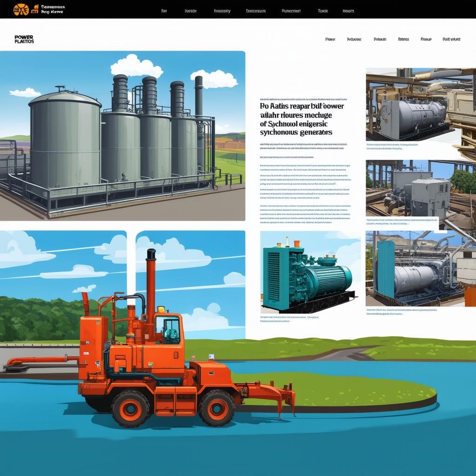Click the 'Power Platios' logo text
This screenshot has height=476, width=476.
coord(24,39)
